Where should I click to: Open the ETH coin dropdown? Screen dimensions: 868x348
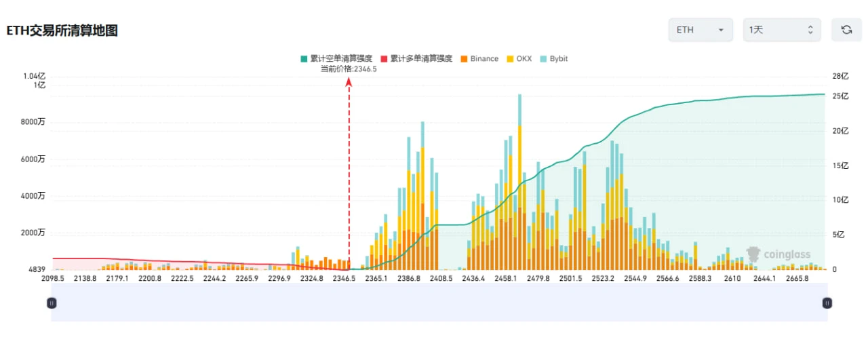coord(701,30)
